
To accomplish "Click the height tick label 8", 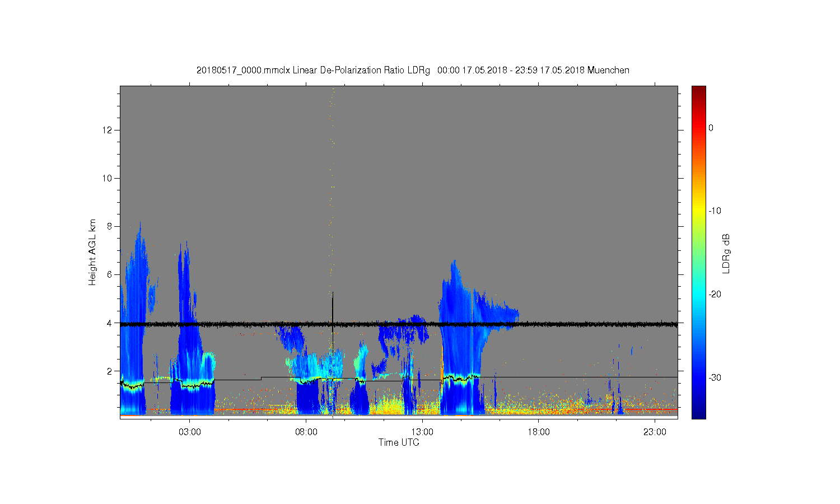I will pos(110,227).
